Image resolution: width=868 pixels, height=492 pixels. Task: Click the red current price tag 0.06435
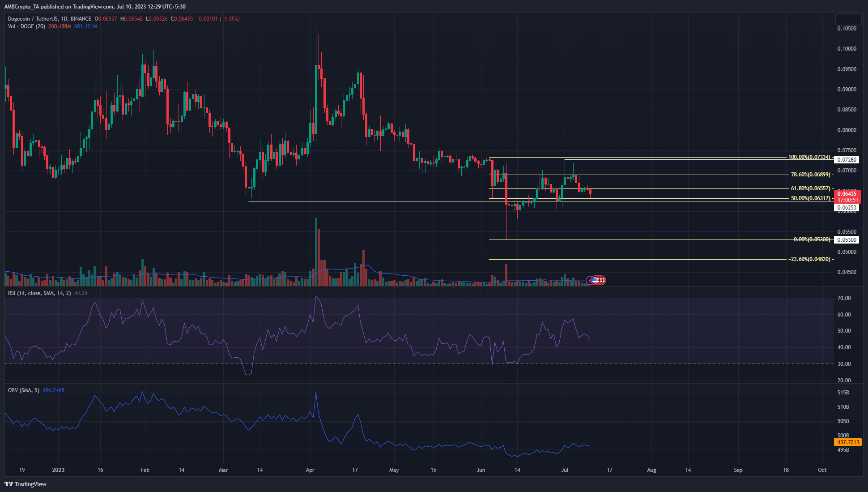pyautogui.click(x=847, y=194)
